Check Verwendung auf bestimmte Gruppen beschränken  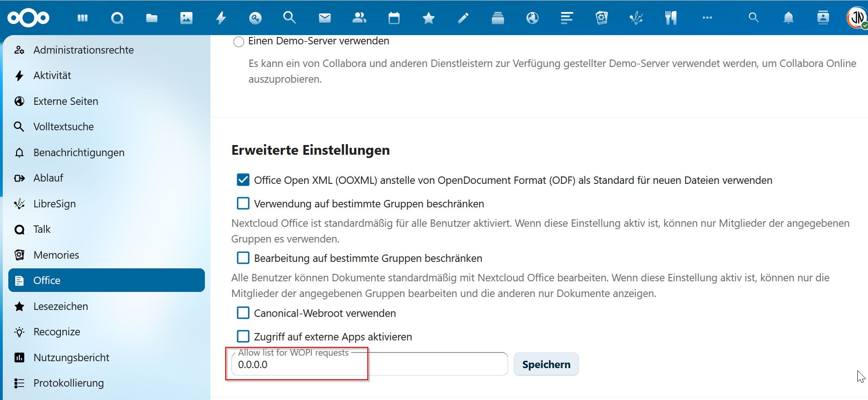click(243, 204)
